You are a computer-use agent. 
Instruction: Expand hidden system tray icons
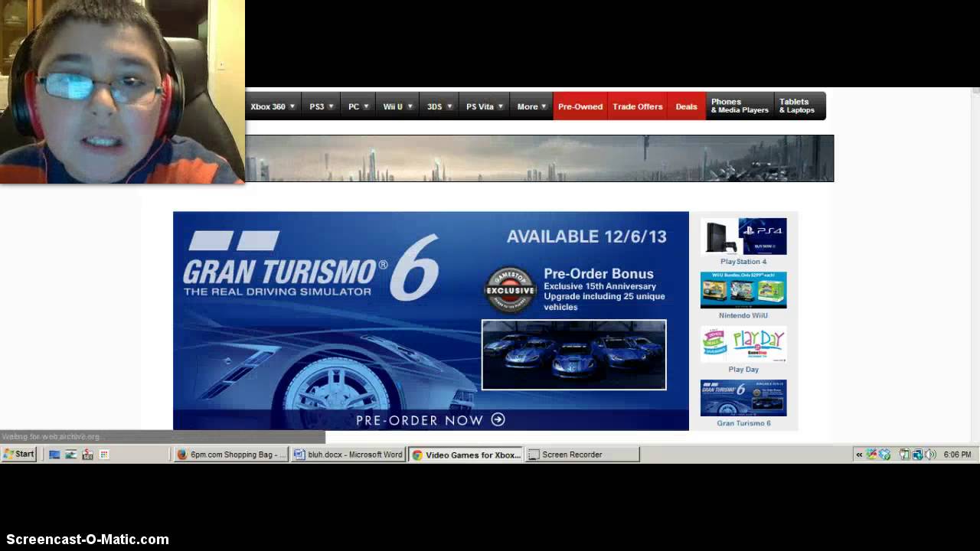(x=859, y=455)
